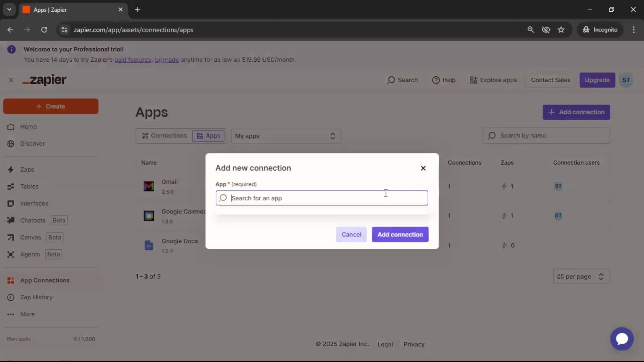Open Tables in the sidebar
Image resolution: width=644 pixels, height=362 pixels.
tap(29, 187)
